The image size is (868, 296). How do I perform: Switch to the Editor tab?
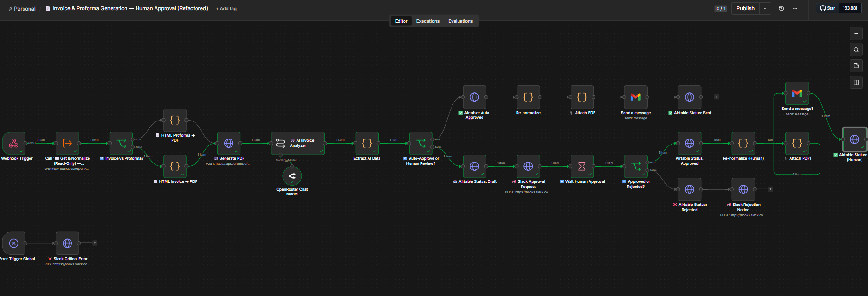click(401, 21)
